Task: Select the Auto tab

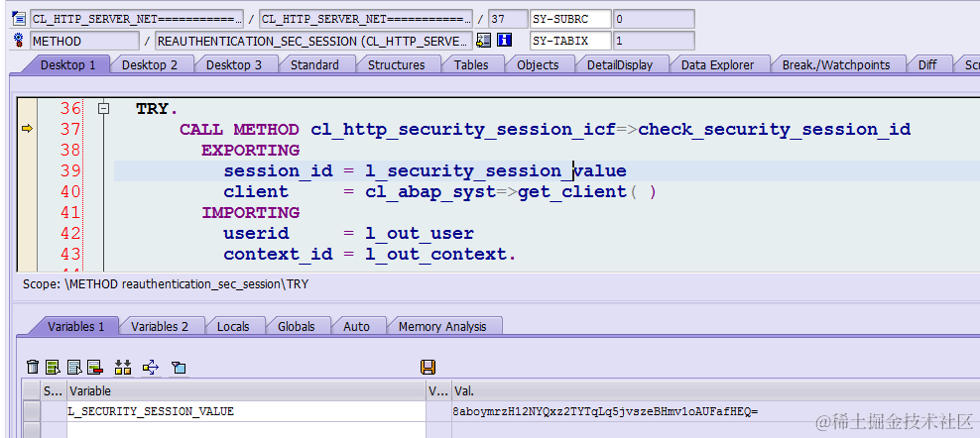Action: 356,326
